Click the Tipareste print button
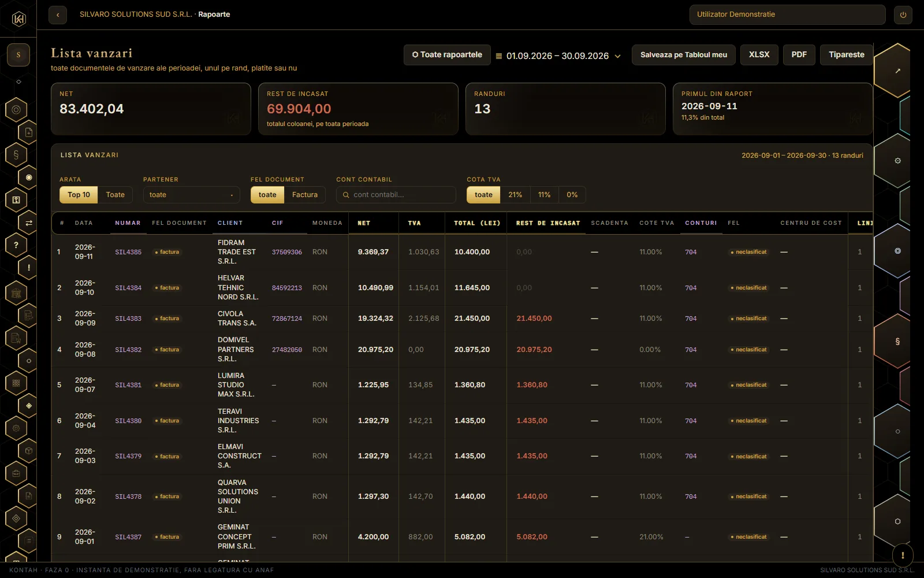Viewport: 924px width, 578px height. pyautogui.click(x=847, y=55)
